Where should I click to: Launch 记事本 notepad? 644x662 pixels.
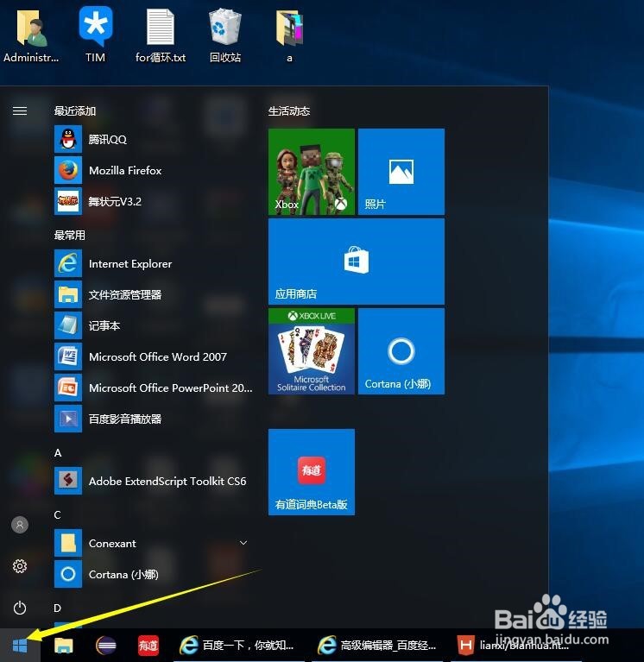155,326
